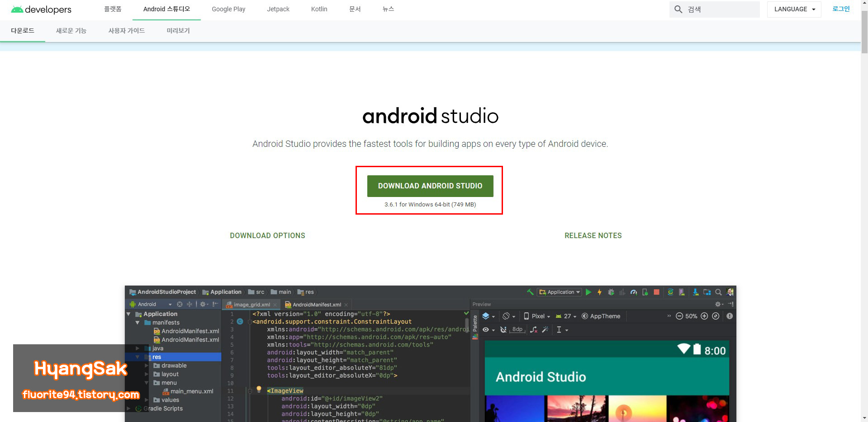Click the magic wand Infer Constraints icon
Viewport: 868px width, 422px height.
click(545, 329)
